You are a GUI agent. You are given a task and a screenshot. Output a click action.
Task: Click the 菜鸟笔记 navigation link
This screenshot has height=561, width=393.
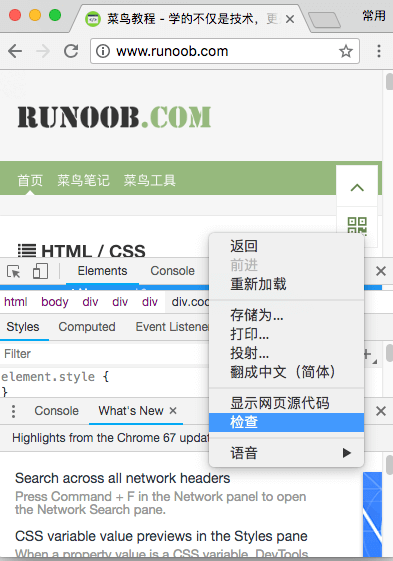83,180
